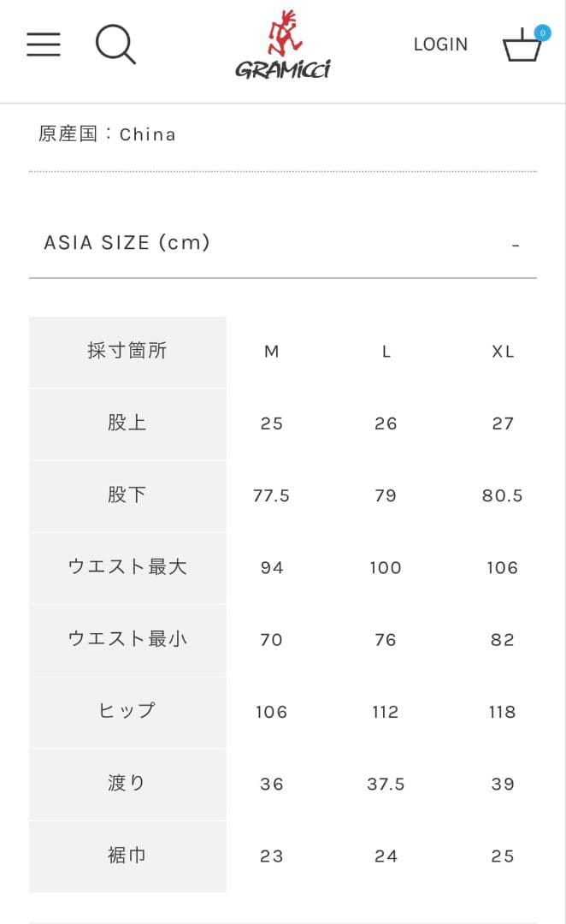This screenshot has height=924, width=566.
Task: Go to the LOGIN page
Action: tap(440, 44)
